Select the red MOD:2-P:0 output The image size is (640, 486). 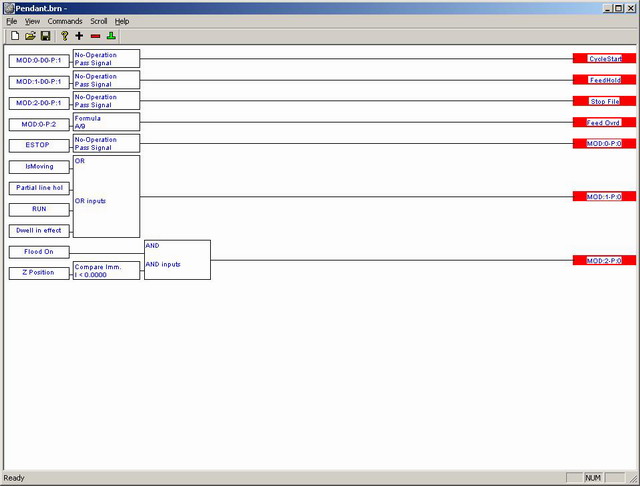click(x=604, y=260)
